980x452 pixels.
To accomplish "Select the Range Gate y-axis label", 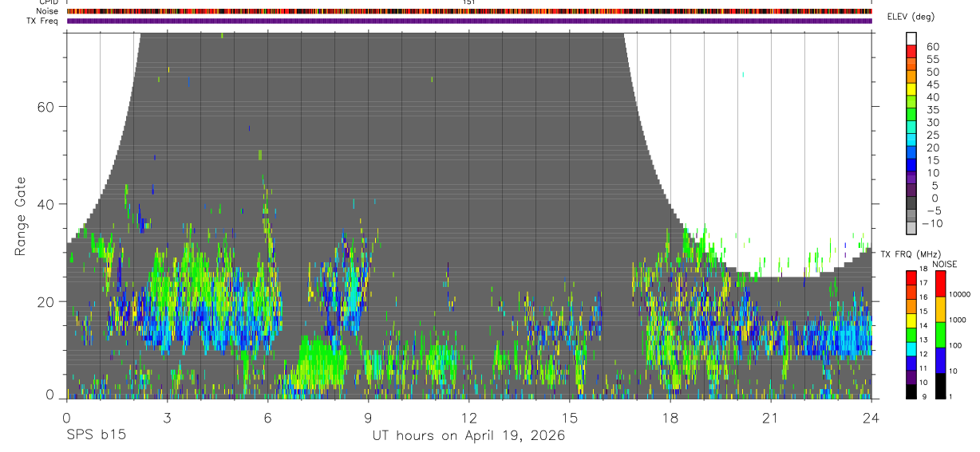I will tap(20, 216).
